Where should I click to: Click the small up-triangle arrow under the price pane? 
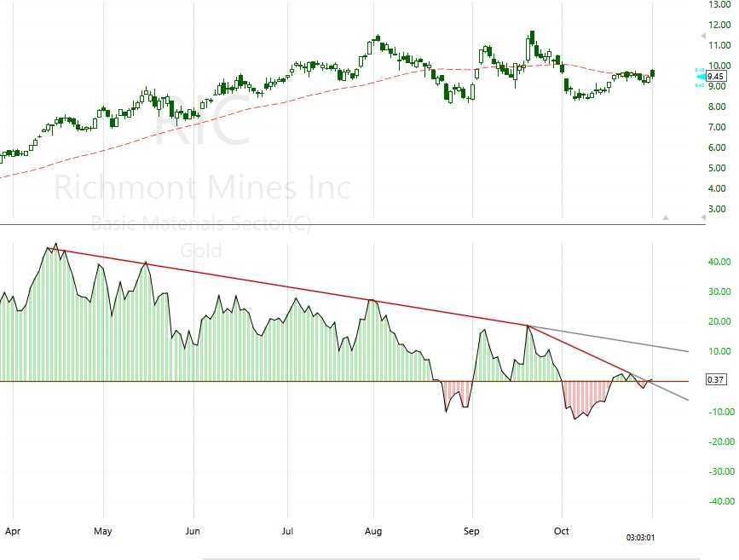pos(666,218)
